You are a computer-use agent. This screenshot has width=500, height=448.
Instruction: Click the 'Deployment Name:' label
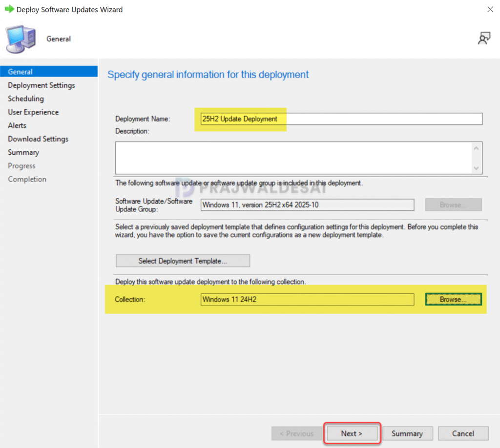pyautogui.click(x=143, y=119)
